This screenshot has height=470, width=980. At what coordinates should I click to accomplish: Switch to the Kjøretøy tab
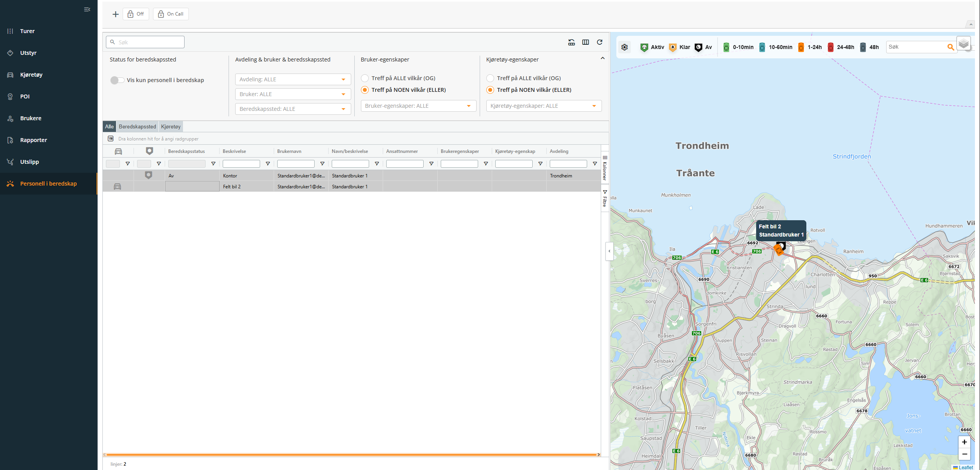pos(171,126)
